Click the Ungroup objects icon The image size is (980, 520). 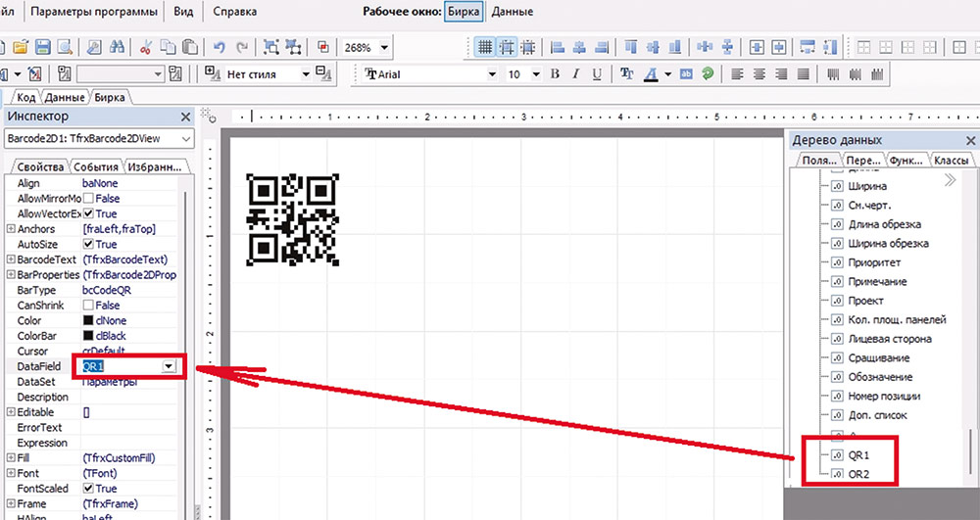tap(293, 47)
